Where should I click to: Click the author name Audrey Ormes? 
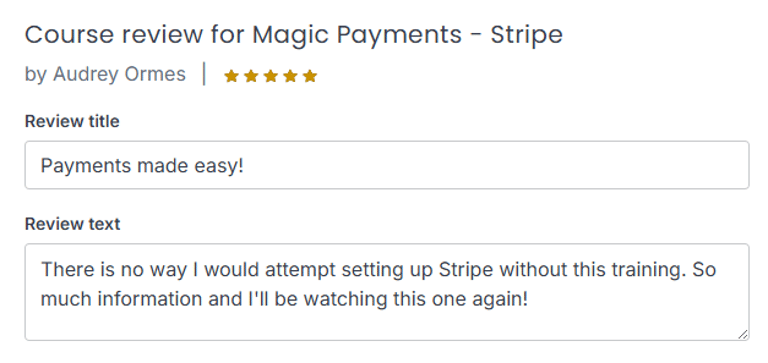[x=120, y=74]
